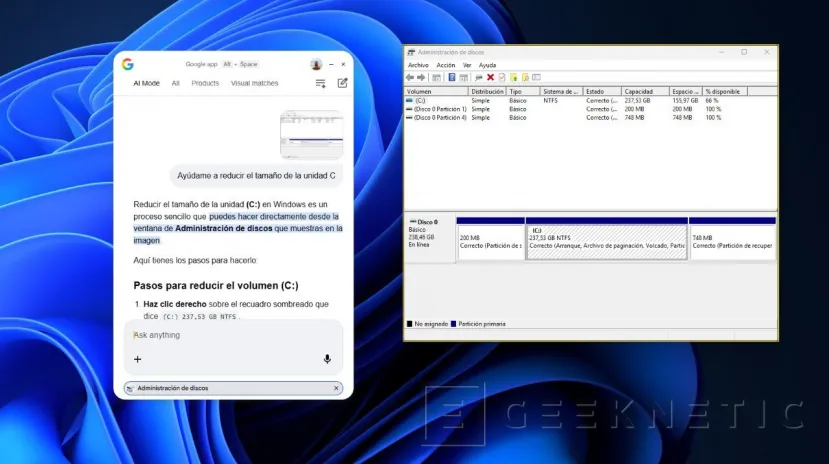Click the show/hide console tree toolbar icon
The width and height of the screenshot is (829, 464).
[x=436, y=78]
